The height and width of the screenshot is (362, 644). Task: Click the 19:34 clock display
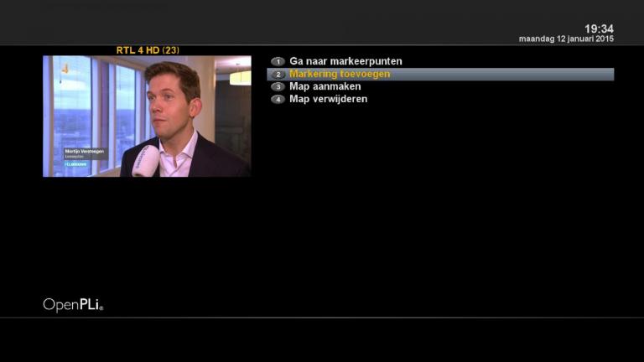click(x=599, y=28)
